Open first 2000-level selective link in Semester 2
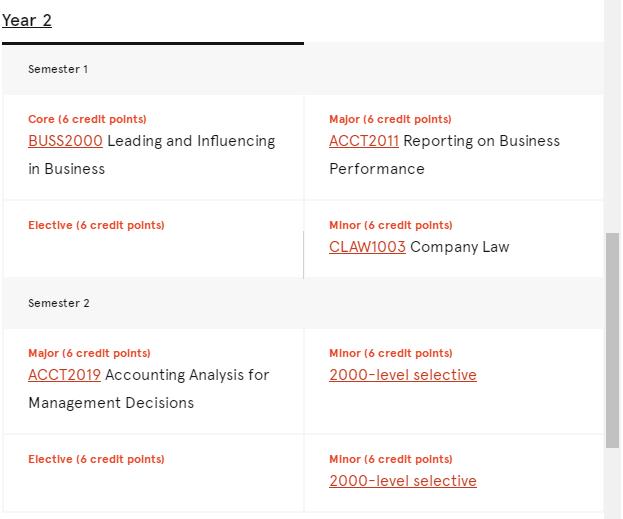The height and width of the screenshot is (519, 623). (402, 375)
